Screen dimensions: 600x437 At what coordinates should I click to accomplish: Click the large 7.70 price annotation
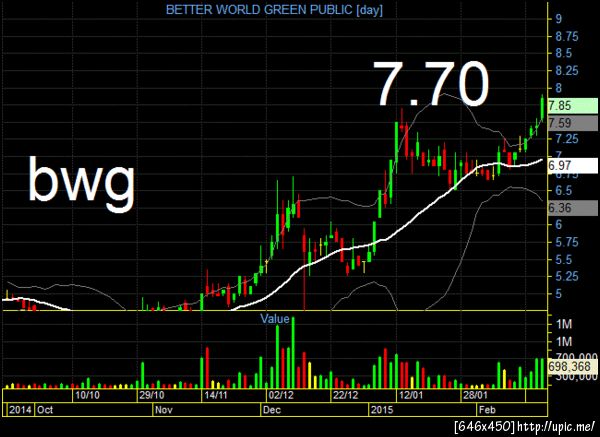[x=431, y=84]
